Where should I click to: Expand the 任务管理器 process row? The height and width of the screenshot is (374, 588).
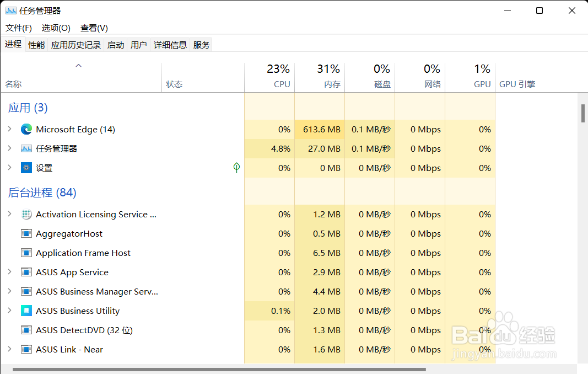point(10,148)
